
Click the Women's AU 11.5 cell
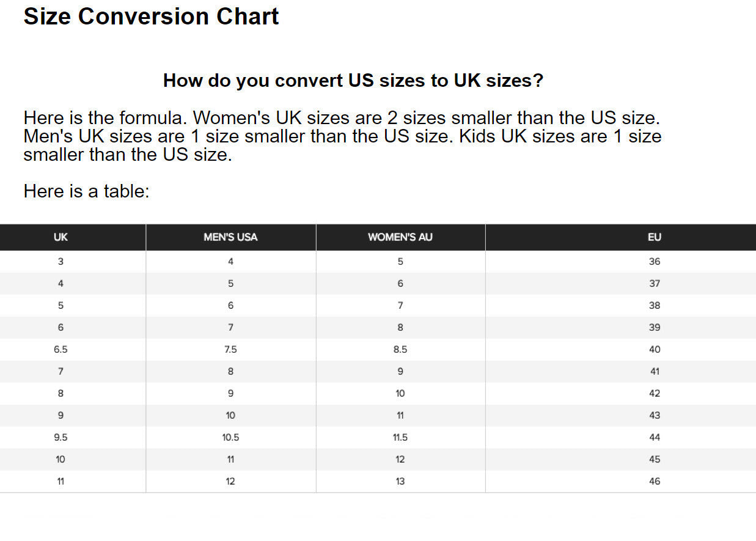point(400,438)
